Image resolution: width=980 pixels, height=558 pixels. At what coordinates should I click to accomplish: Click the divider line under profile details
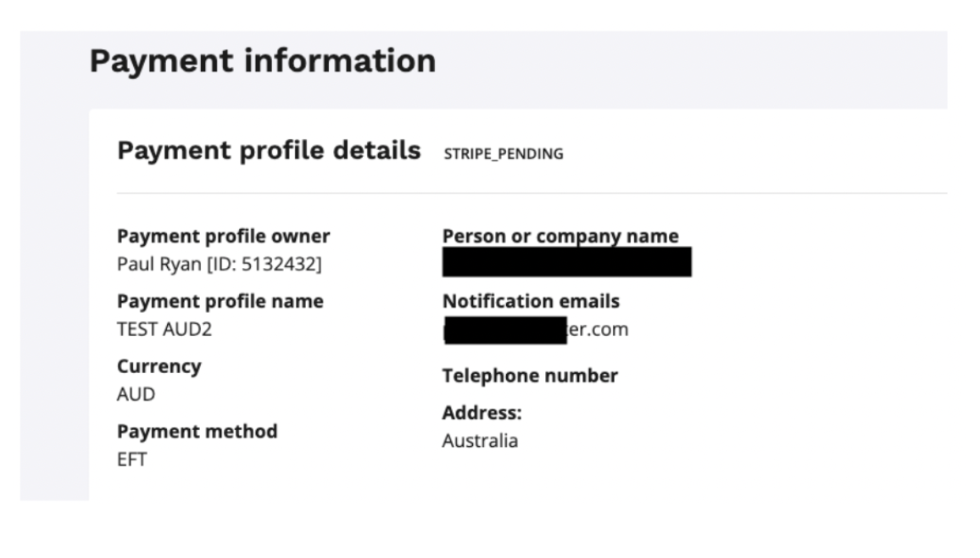pos(531,193)
